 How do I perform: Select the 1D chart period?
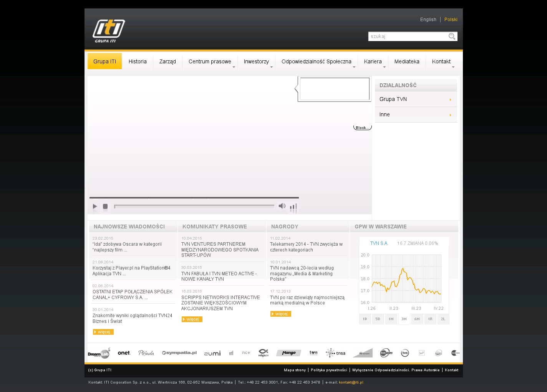tap(365, 319)
